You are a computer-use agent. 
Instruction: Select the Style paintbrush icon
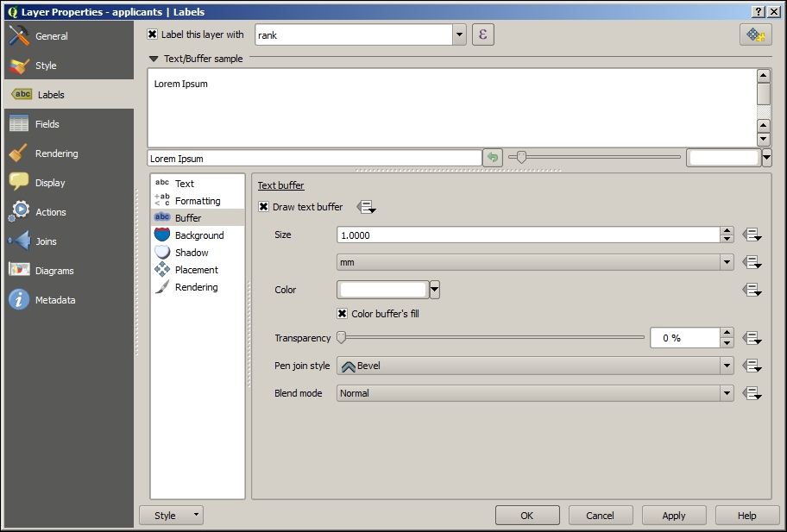tap(19, 66)
